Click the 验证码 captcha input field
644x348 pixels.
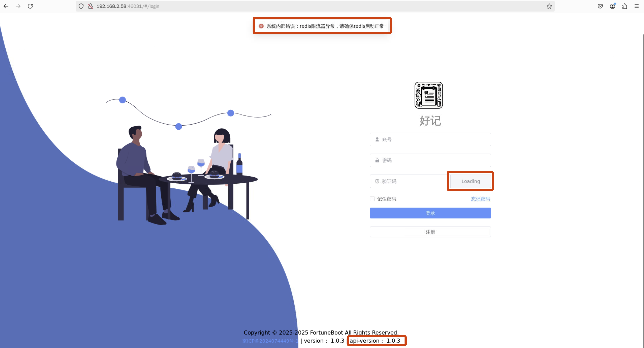click(x=413, y=181)
